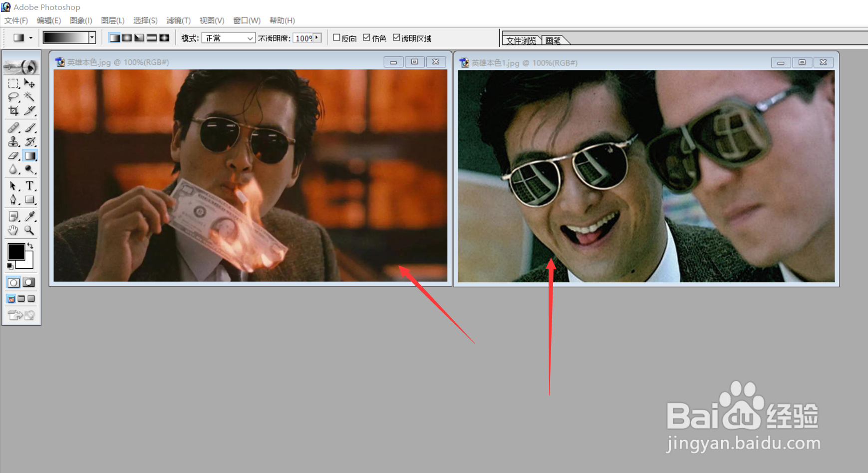This screenshot has height=473, width=868.
Task: Select the Clone Stamp tool
Action: [x=13, y=141]
